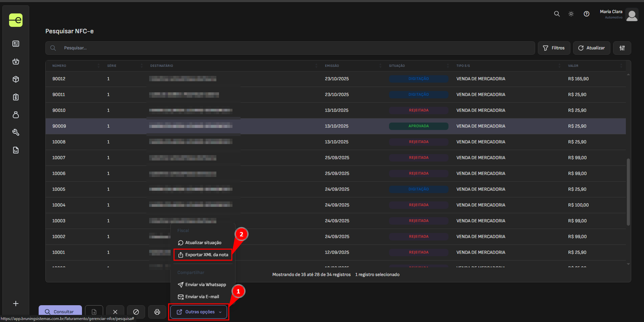Open the wrench services sidebar icon

click(x=16, y=132)
